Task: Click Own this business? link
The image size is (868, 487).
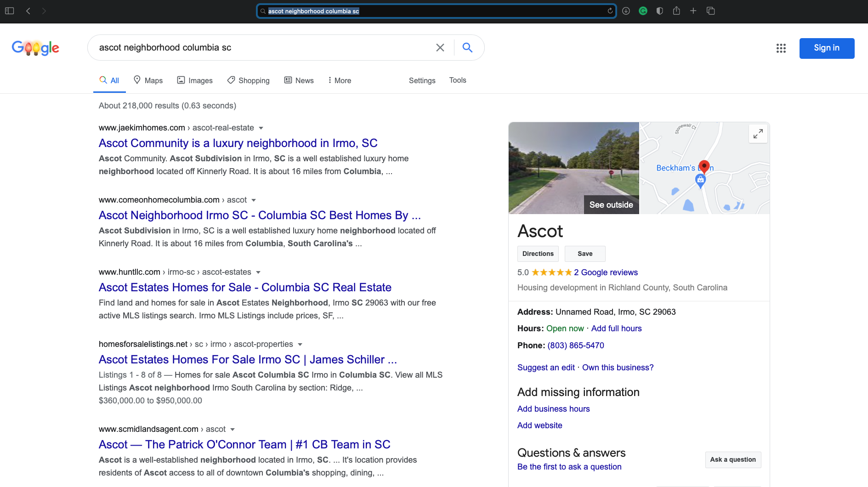Action: (618, 368)
